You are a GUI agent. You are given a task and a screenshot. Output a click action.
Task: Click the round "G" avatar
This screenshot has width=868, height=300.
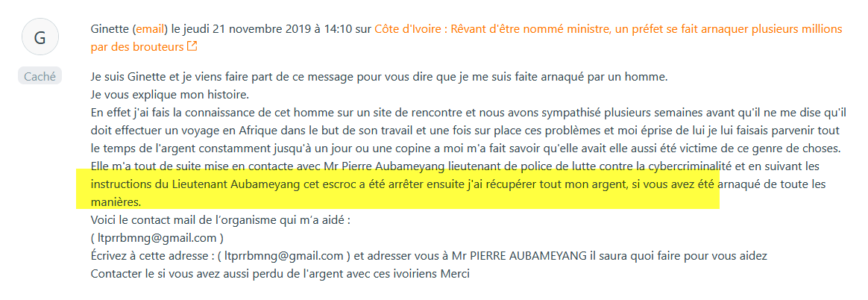click(40, 36)
